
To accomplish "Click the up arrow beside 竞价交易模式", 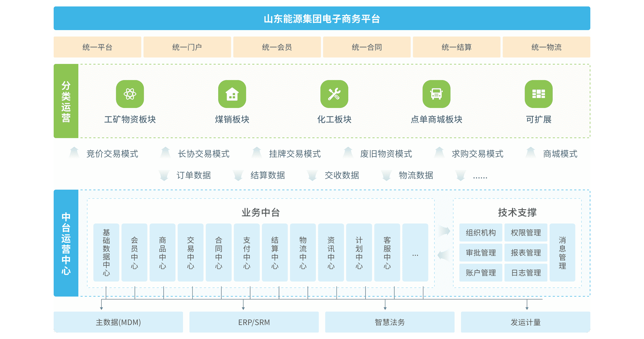I will pyautogui.click(x=74, y=153).
